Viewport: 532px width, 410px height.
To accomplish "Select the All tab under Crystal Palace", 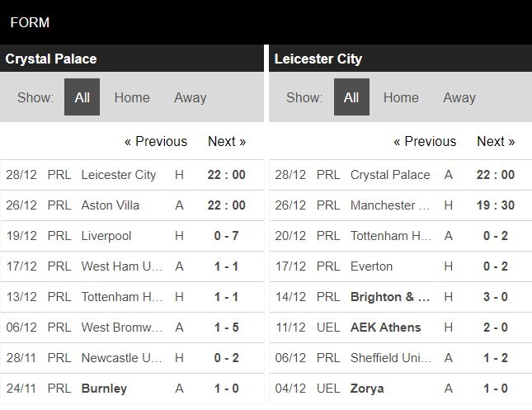I will tap(82, 97).
